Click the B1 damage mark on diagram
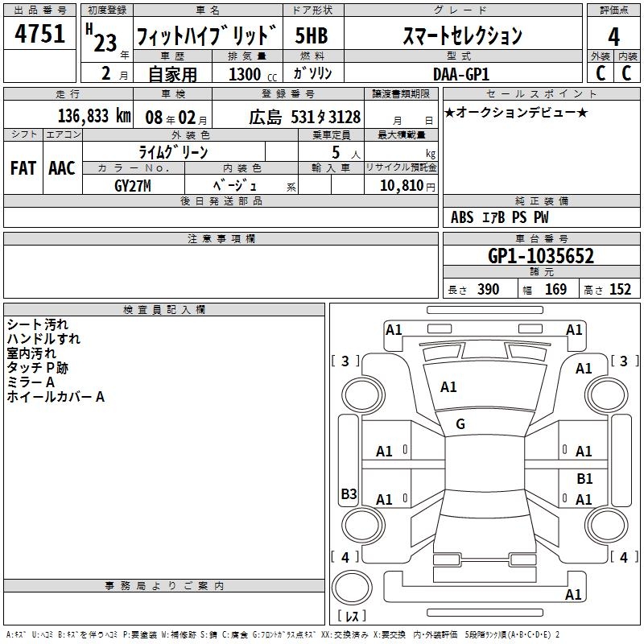Screen dimensions: 644x644 584,478
